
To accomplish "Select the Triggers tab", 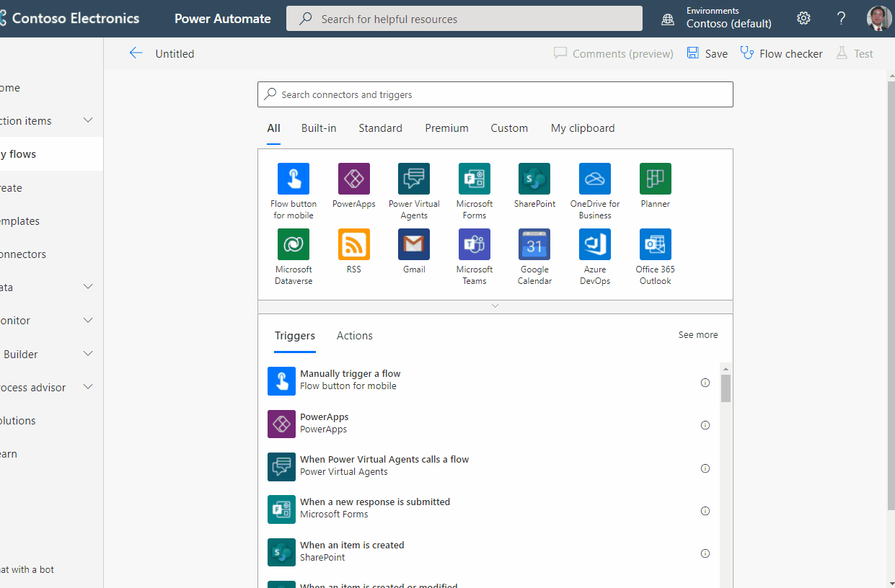I will point(295,336).
